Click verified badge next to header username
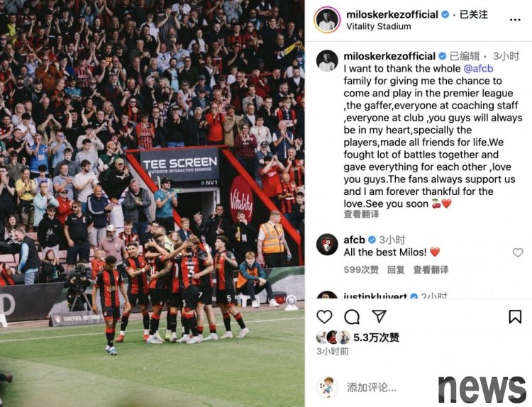The width and height of the screenshot is (532, 407). click(x=445, y=15)
